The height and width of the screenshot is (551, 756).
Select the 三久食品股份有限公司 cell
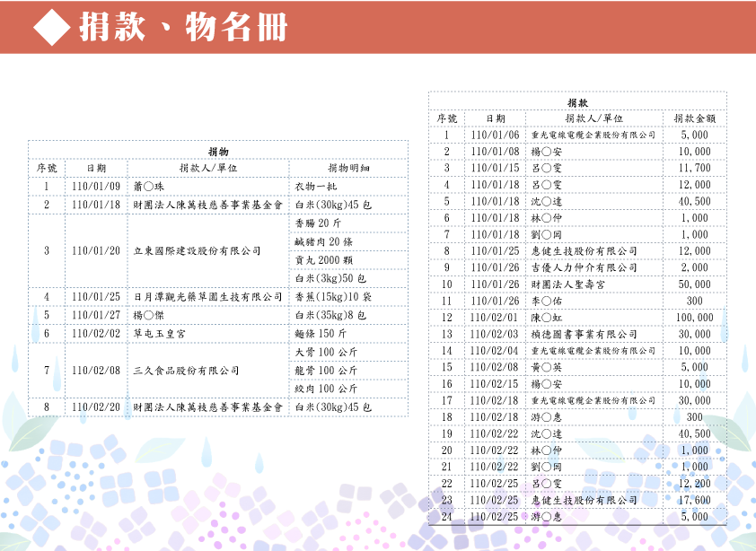point(187,370)
